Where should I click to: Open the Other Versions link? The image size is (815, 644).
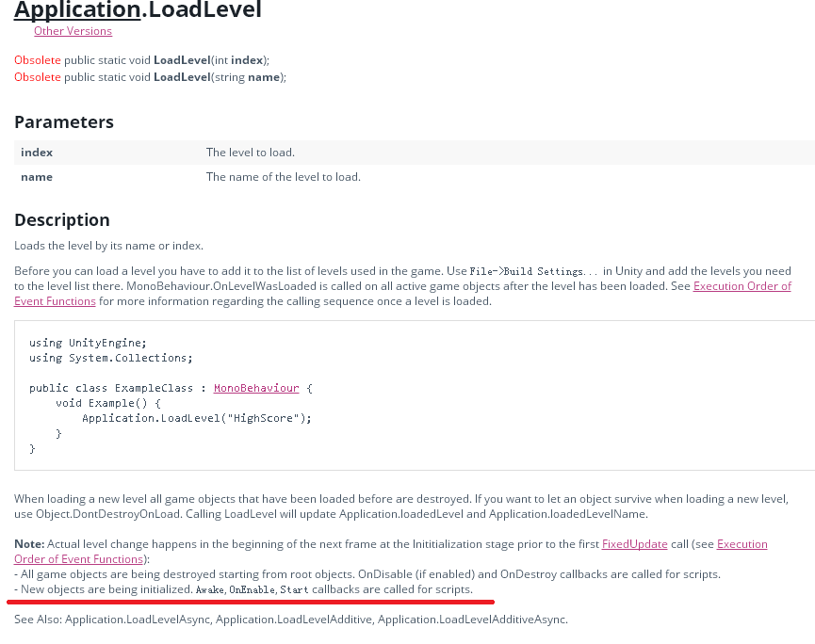pos(73,31)
